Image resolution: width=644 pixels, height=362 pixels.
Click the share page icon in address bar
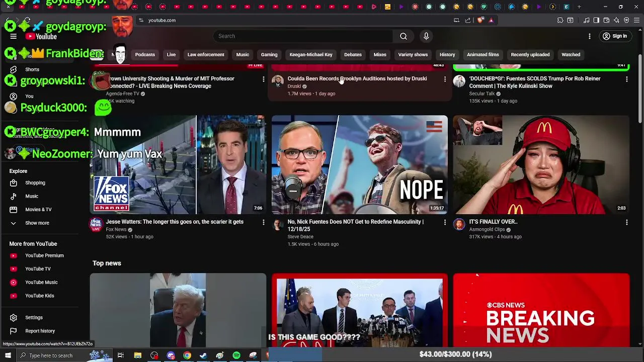point(468,20)
